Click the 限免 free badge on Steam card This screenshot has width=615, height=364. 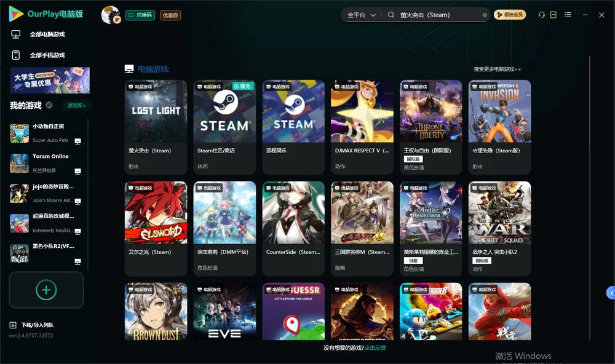tap(243, 86)
